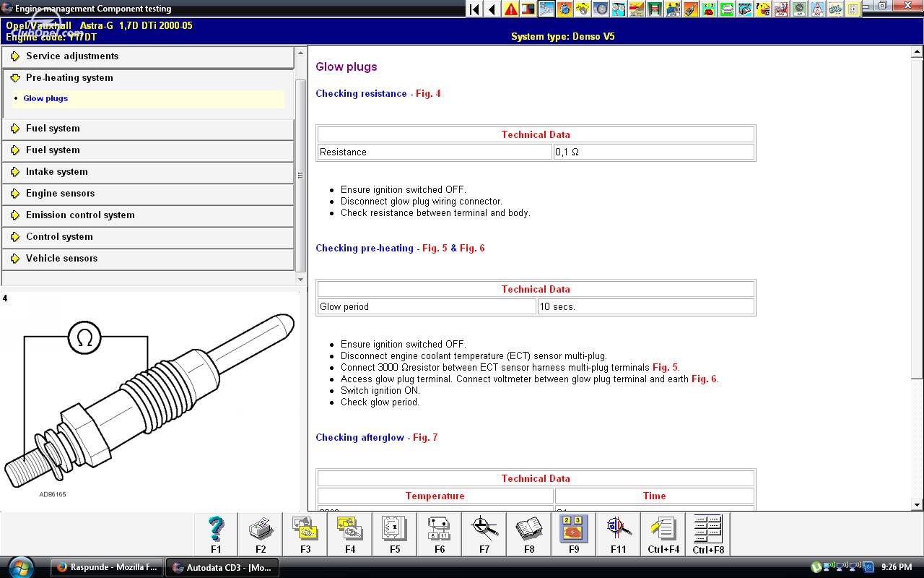Click the left menu scrollbar up arrow
The image size is (924, 578).
click(301, 51)
